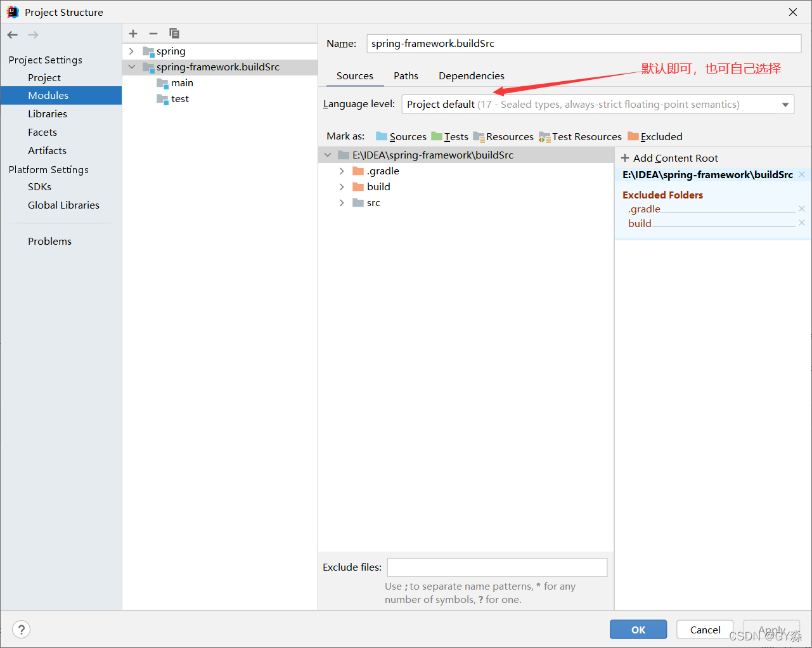Click the spring module folder icon

(148, 51)
